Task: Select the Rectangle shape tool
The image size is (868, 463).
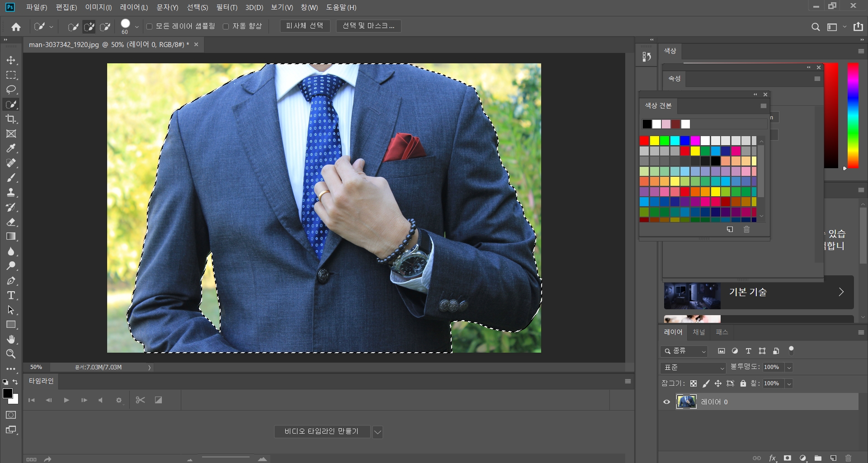Action: point(11,325)
